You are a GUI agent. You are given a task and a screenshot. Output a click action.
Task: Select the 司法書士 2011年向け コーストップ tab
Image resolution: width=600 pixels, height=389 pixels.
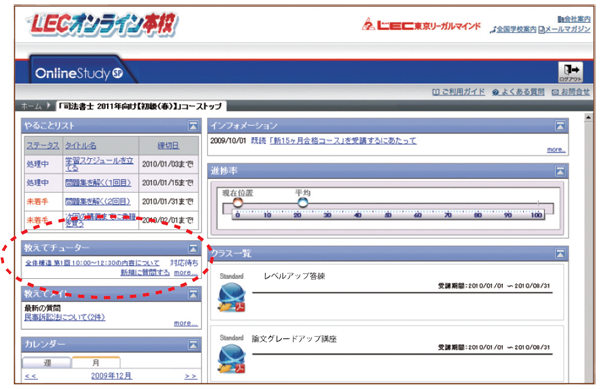(x=140, y=106)
